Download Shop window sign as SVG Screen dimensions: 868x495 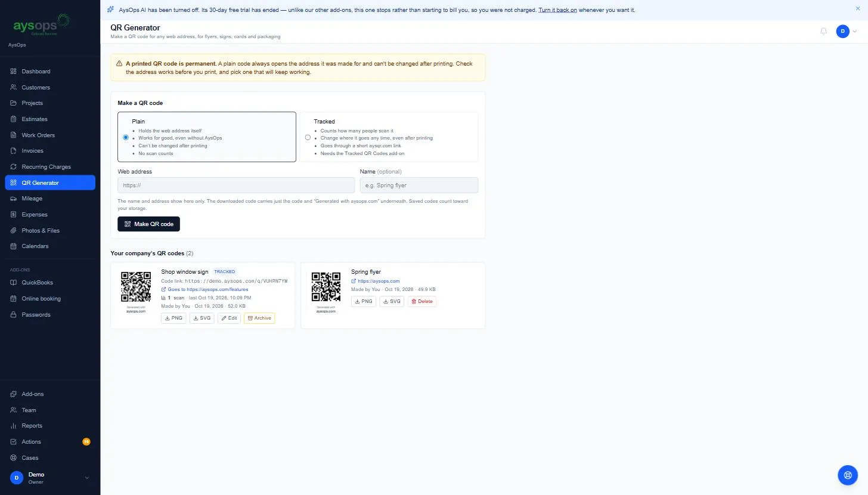(x=201, y=318)
